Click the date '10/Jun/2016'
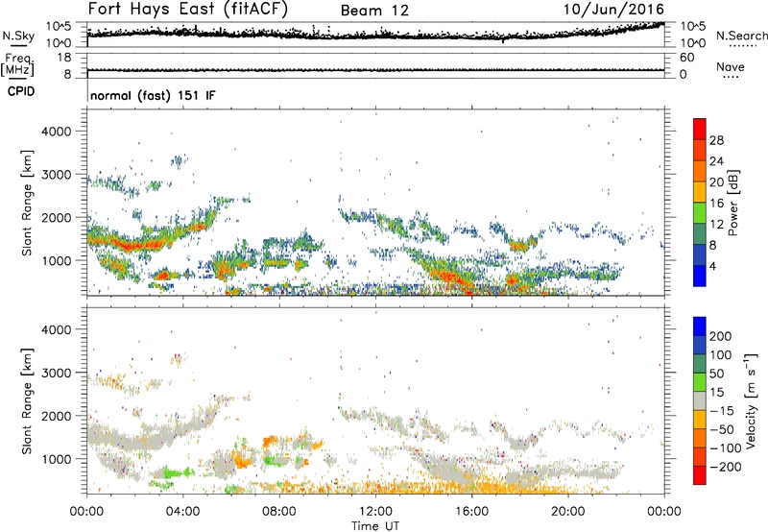The image size is (768, 532). pos(614,10)
